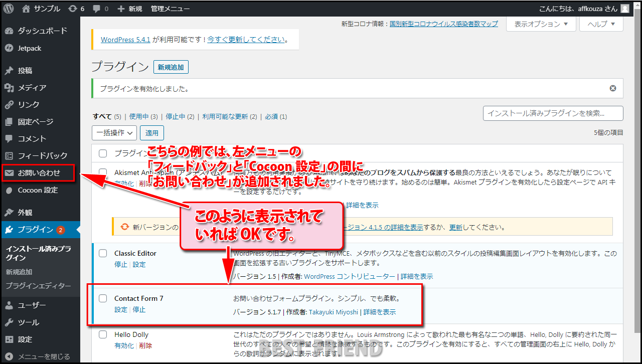Click 設定 under Classic Editor
The height and width of the screenshot is (364, 642).
(139, 265)
